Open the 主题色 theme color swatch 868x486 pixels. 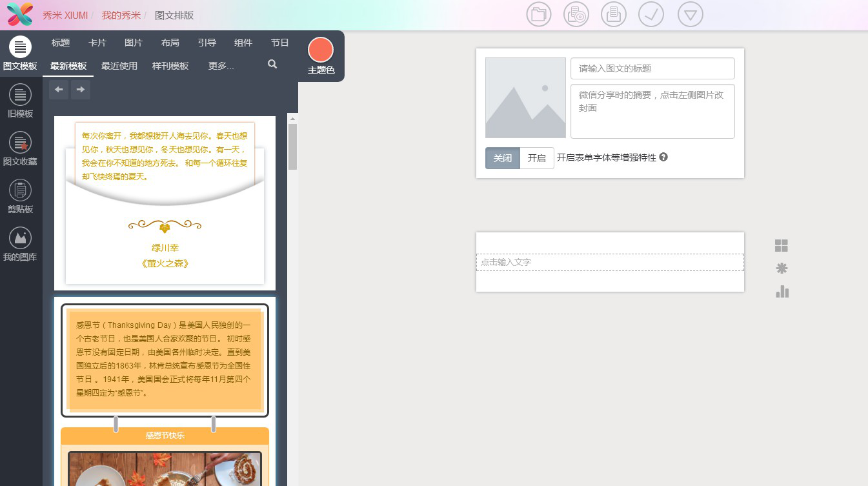(x=321, y=50)
